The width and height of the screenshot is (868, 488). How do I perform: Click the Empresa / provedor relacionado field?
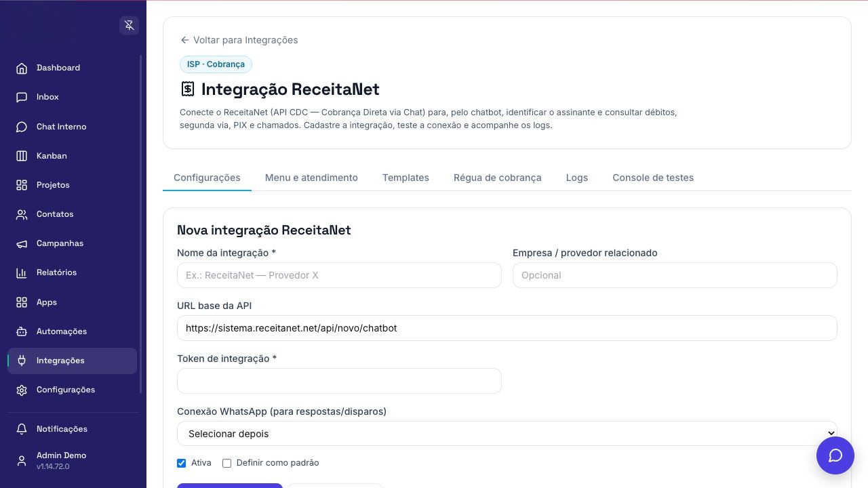pyautogui.click(x=675, y=275)
